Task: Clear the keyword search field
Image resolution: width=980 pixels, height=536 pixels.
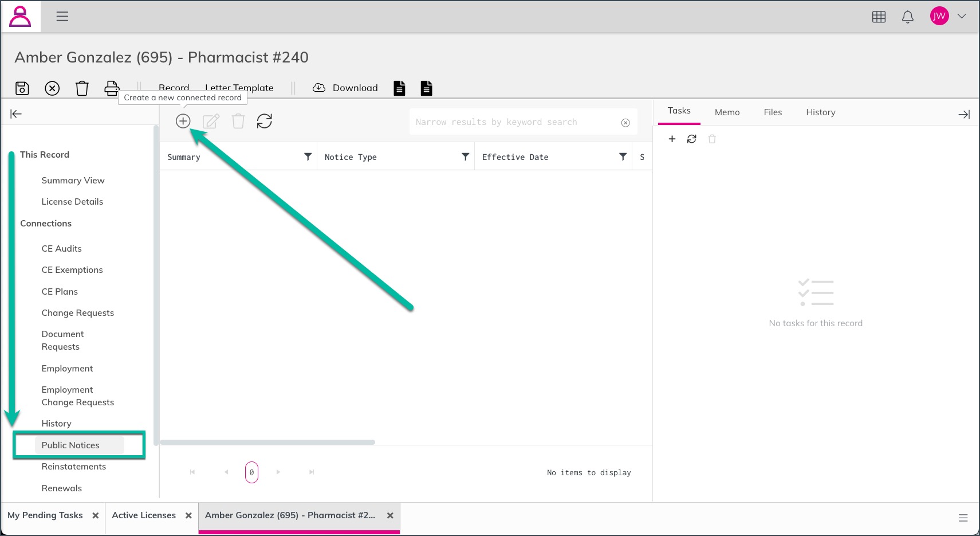Action: point(625,123)
